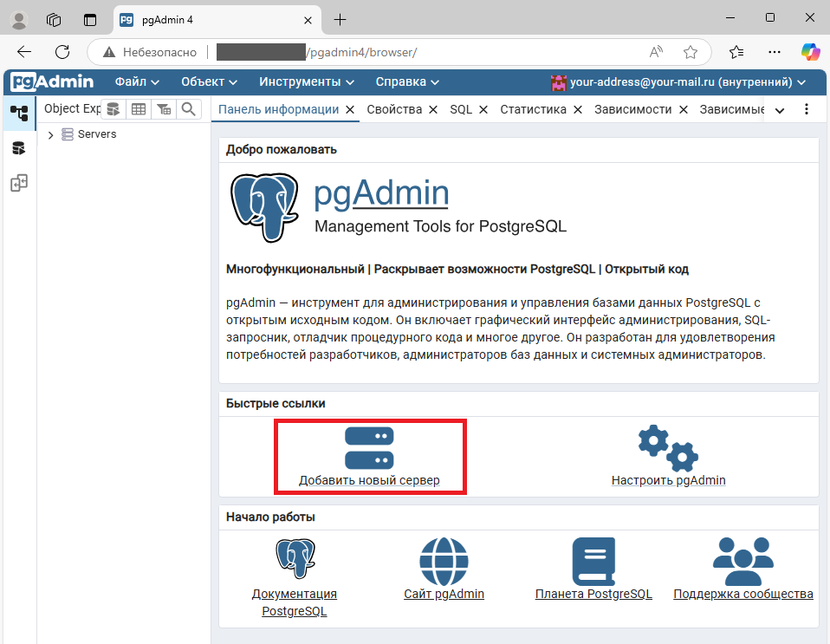Expand the Servers tree node

click(50, 135)
